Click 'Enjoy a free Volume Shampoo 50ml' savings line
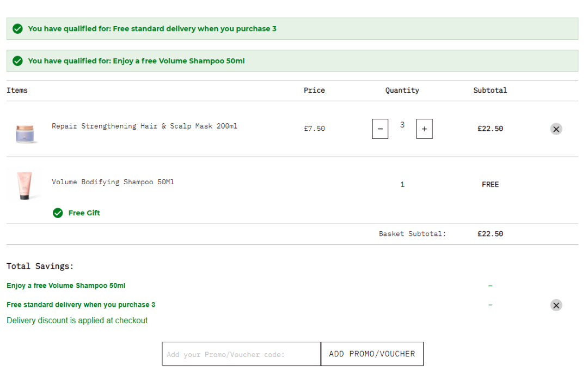Image resolution: width=588 pixels, height=369 pixels. pos(66,286)
